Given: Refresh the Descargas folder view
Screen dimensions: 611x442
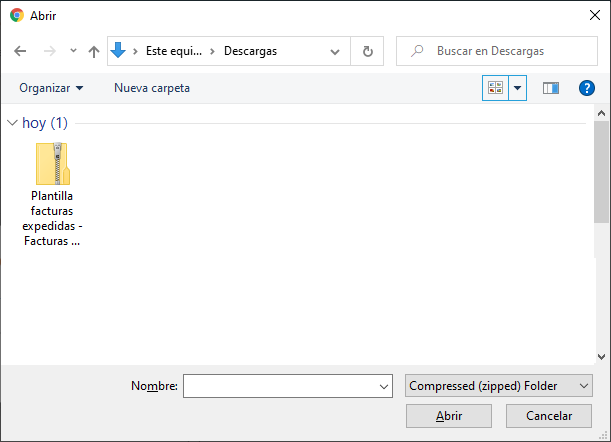Looking at the screenshot, I should coord(367,51).
